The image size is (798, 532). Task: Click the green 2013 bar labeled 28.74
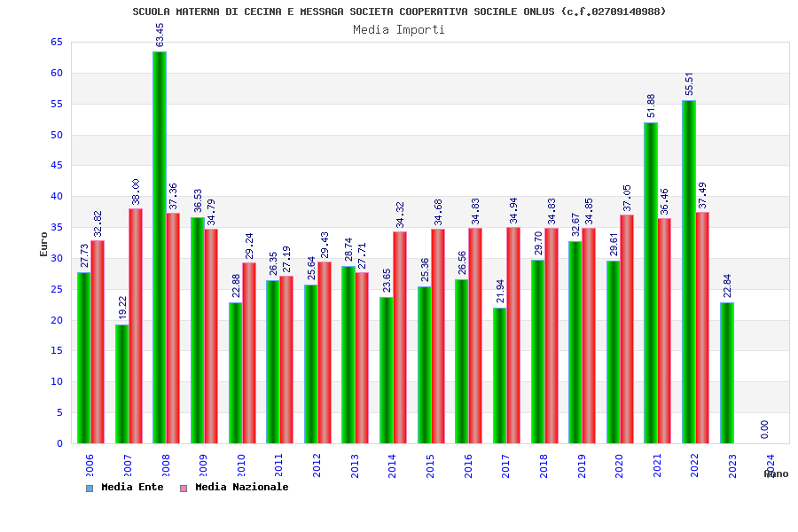point(348,355)
